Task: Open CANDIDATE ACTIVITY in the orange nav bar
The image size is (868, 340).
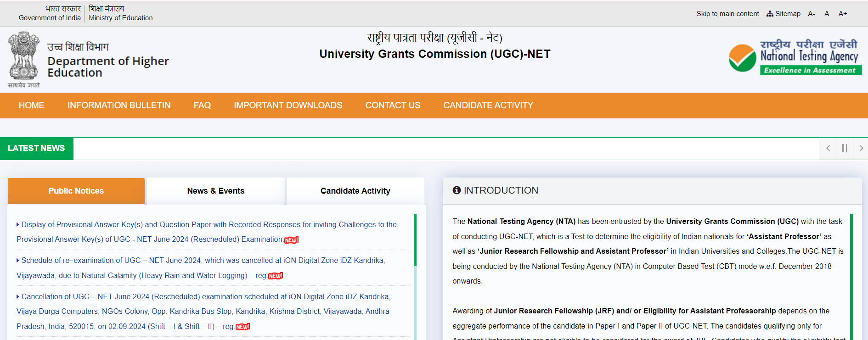Action: (x=488, y=106)
